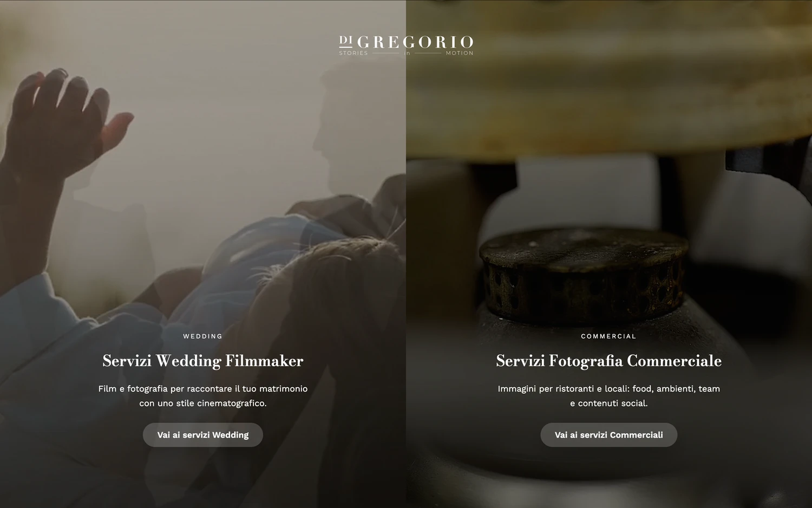
Task: Open "Vai ai servizi Wedding" button
Action: (x=203, y=435)
